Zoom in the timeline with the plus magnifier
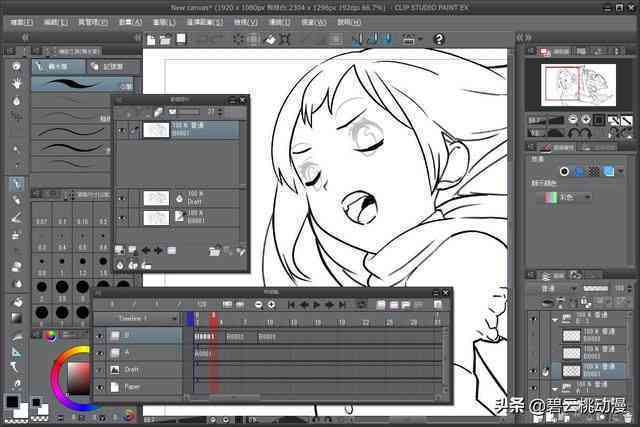 271,305
